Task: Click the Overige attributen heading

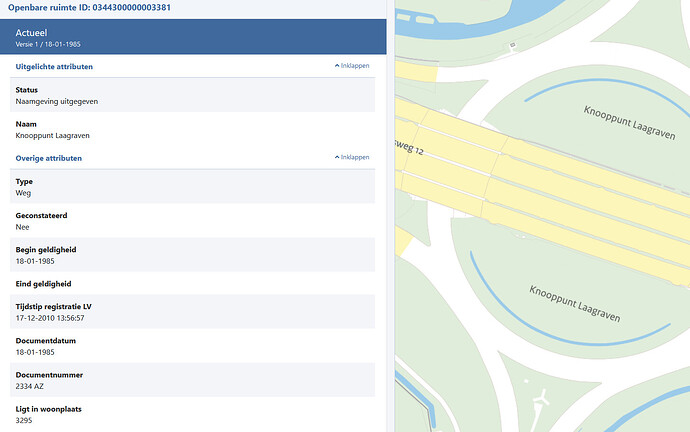Action: click(48, 158)
